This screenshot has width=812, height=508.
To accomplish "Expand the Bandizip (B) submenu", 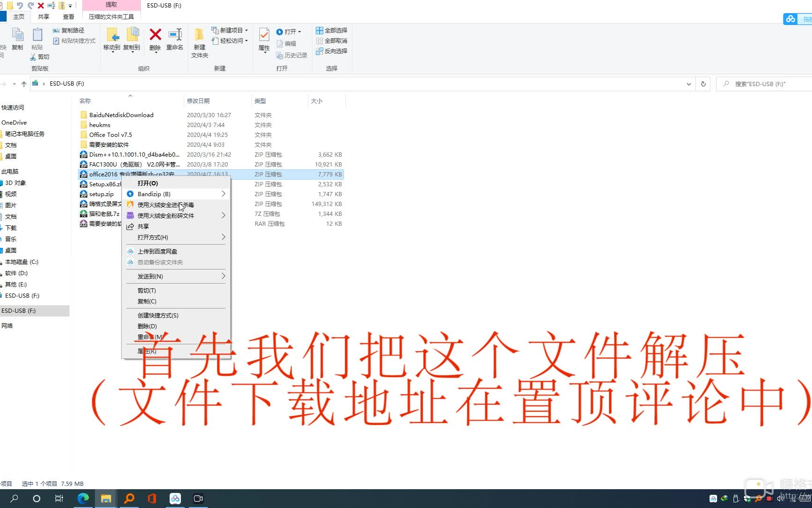I will 176,194.
